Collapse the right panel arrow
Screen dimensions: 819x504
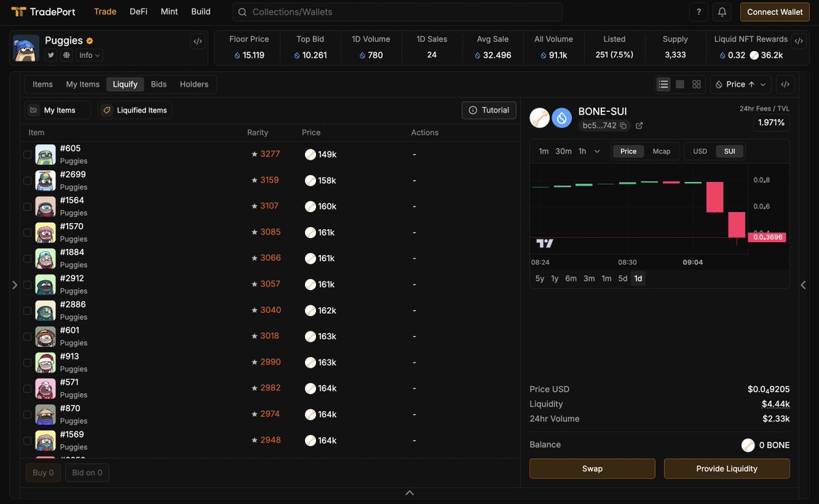[803, 285]
